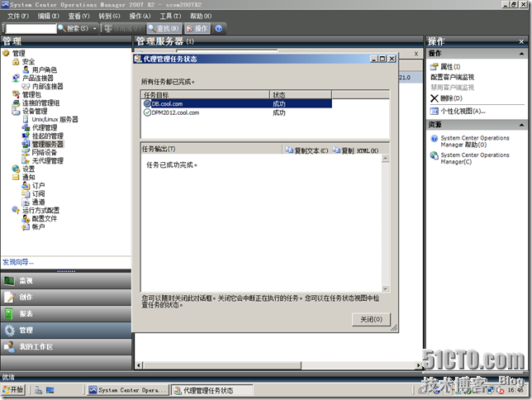Select 订阅 tree item
Image resolution: width=532 pixels, height=400 pixels.
(x=38, y=193)
